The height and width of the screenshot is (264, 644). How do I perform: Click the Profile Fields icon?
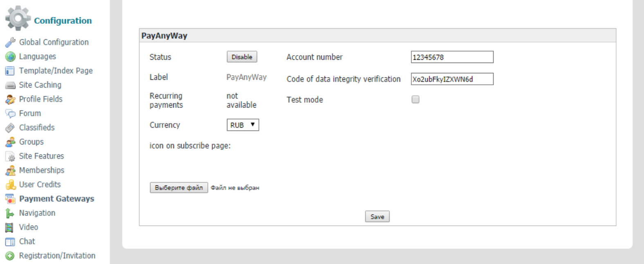(x=10, y=99)
